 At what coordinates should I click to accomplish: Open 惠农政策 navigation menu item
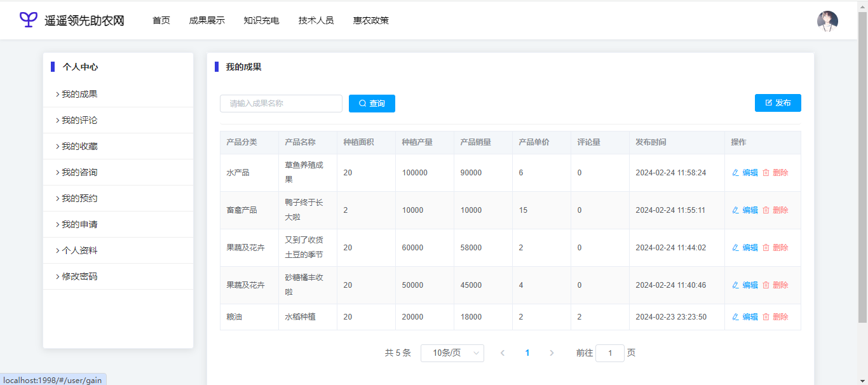click(x=371, y=20)
